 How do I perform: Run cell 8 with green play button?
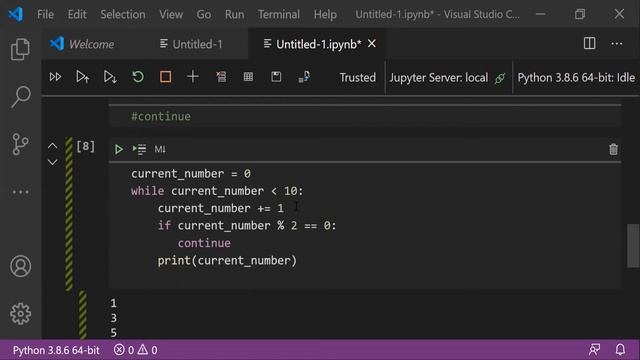point(118,149)
